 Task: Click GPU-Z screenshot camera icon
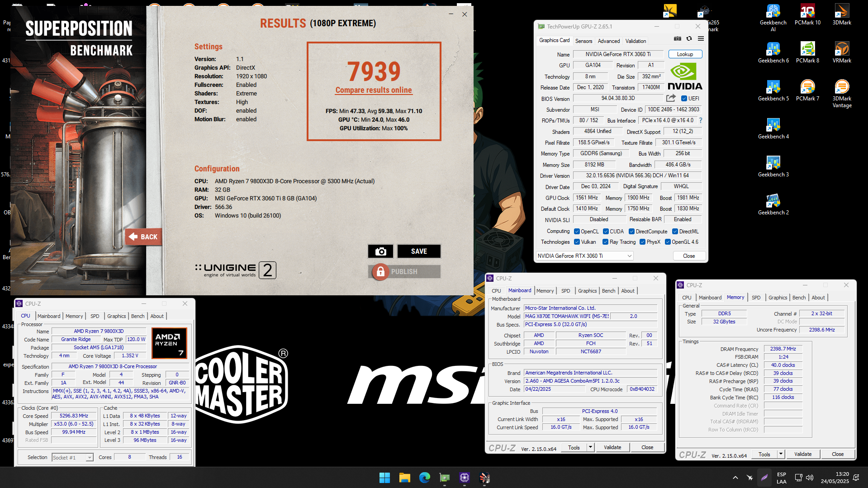(x=677, y=39)
